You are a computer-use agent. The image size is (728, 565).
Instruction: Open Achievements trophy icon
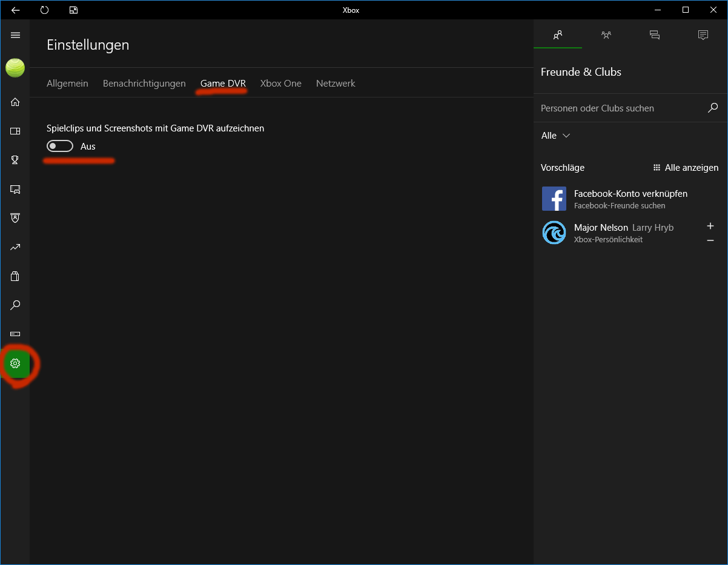tap(15, 160)
